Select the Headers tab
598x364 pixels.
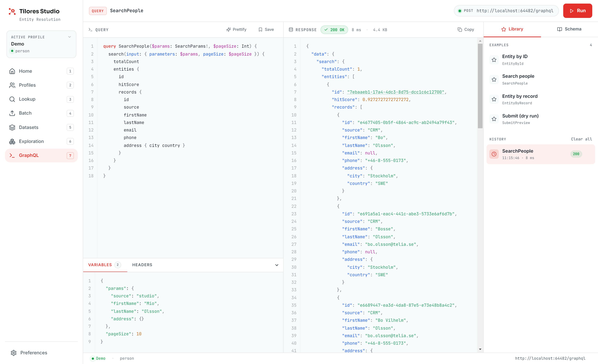click(x=142, y=265)
